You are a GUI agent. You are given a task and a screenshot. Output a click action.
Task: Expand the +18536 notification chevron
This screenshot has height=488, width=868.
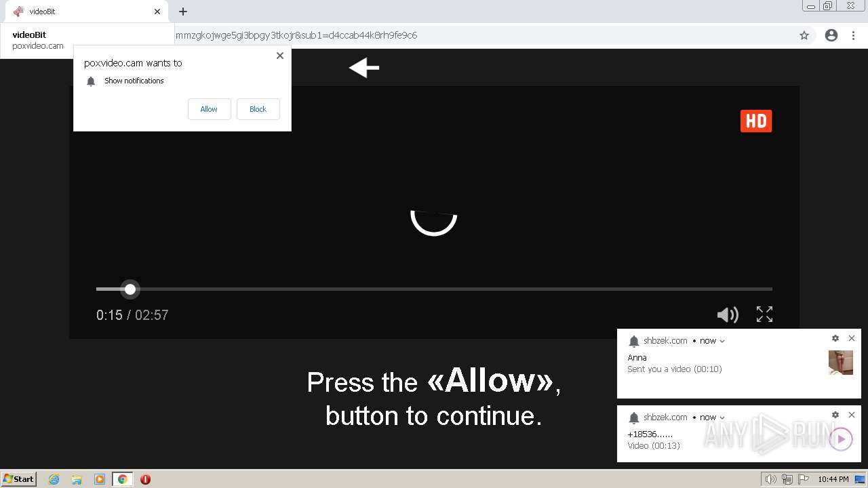pos(722,418)
